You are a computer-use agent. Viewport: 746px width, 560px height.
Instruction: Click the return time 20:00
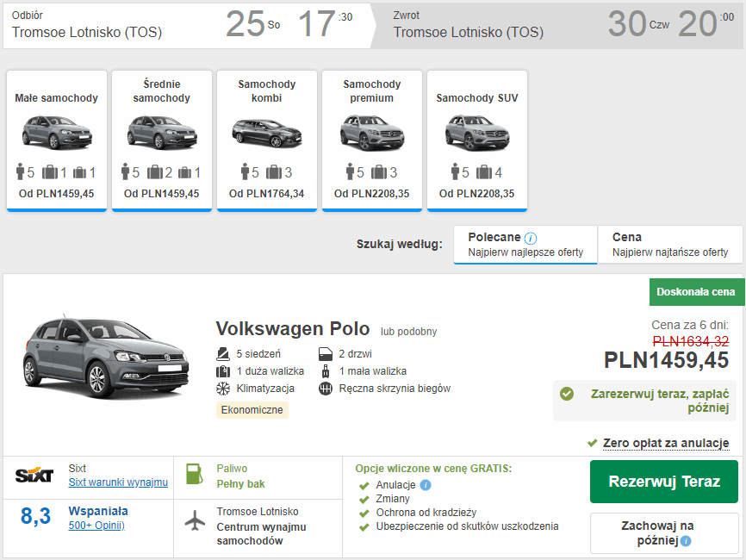click(x=706, y=24)
